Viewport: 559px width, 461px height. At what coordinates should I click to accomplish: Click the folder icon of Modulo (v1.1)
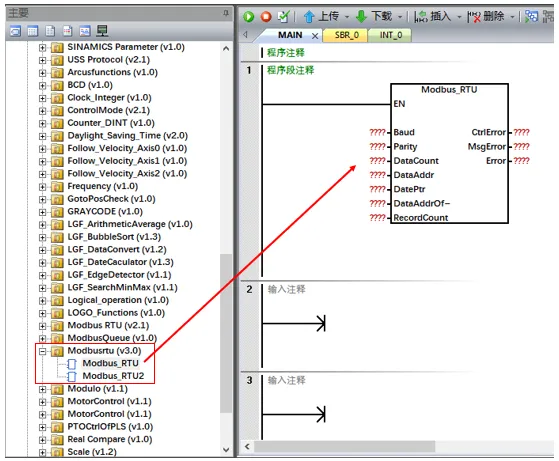pos(57,389)
